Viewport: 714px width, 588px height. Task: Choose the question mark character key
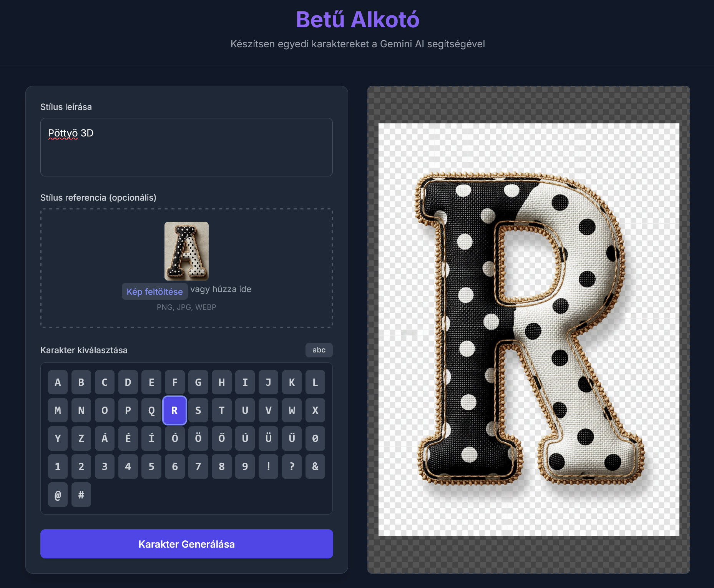292,467
